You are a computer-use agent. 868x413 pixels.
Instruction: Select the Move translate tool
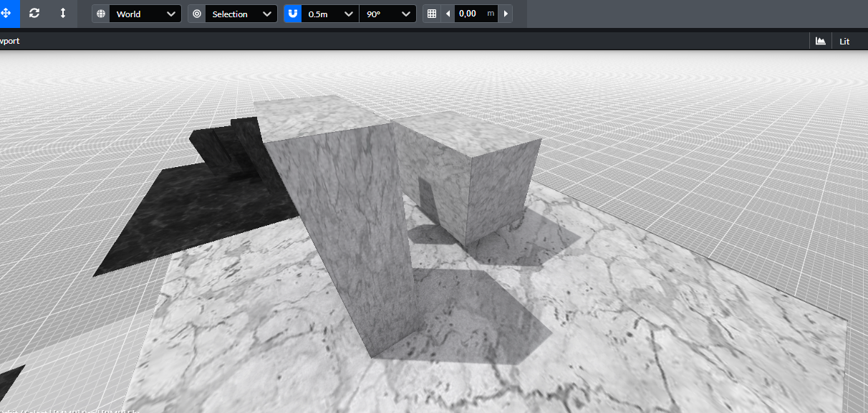(x=7, y=14)
